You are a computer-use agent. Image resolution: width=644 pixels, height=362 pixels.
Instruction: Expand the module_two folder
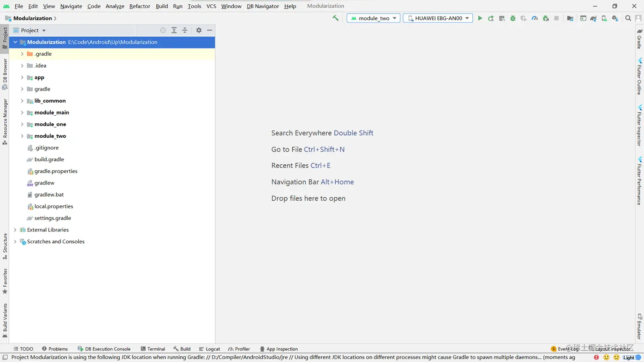pos(22,136)
